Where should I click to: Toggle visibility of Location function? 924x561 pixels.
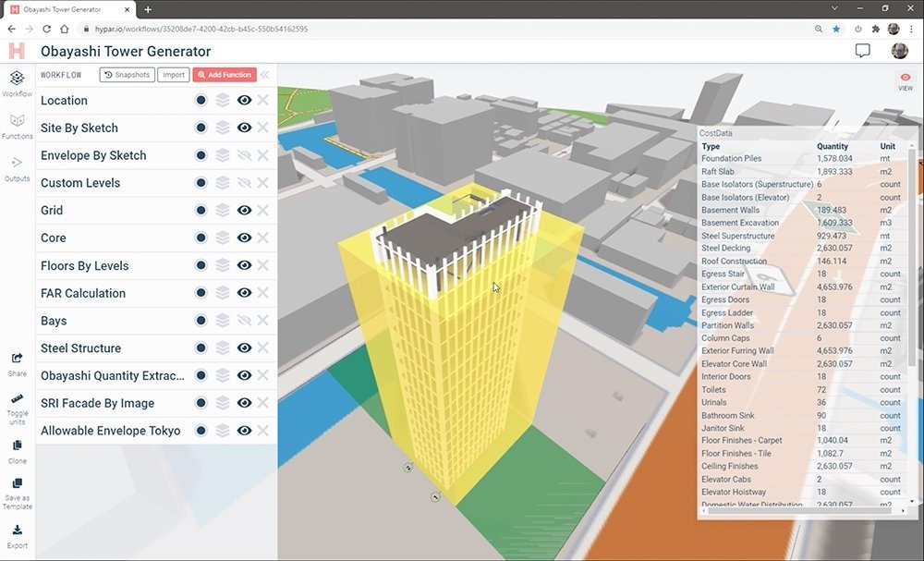pos(244,100)
